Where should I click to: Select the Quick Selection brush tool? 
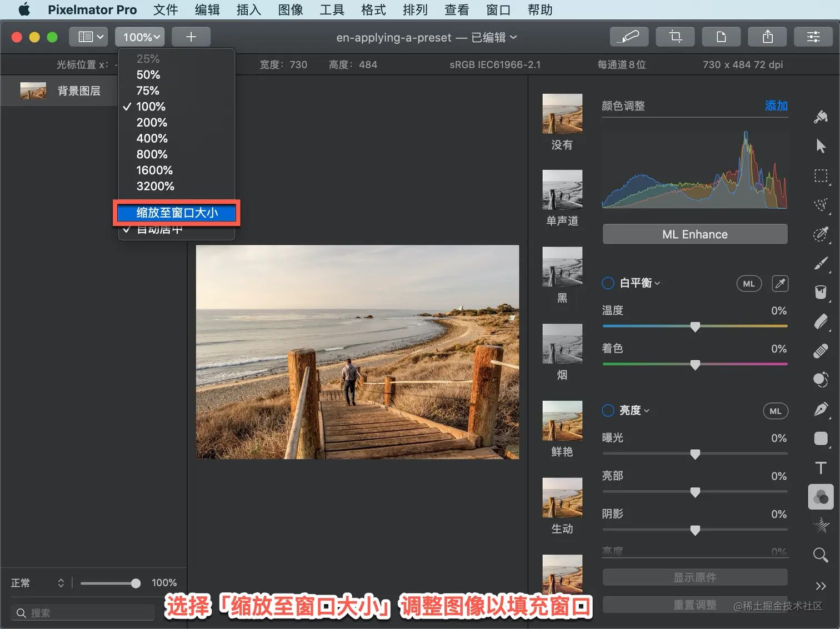(821, 234)
